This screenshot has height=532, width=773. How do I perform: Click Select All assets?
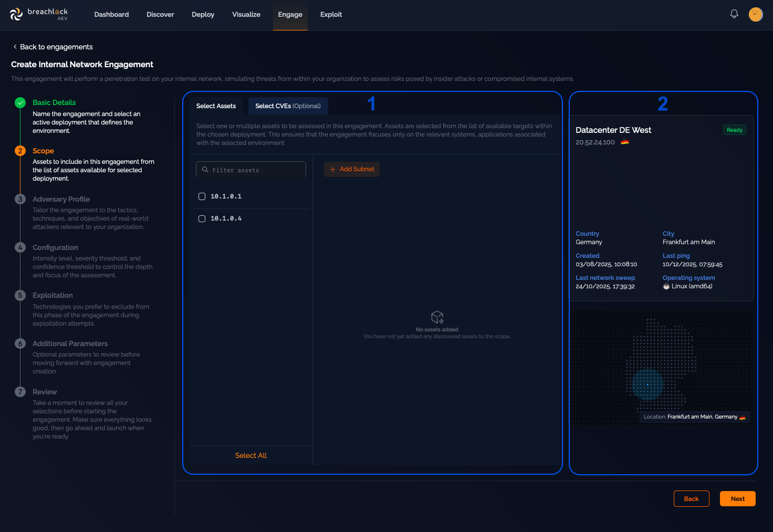(251, 455)
